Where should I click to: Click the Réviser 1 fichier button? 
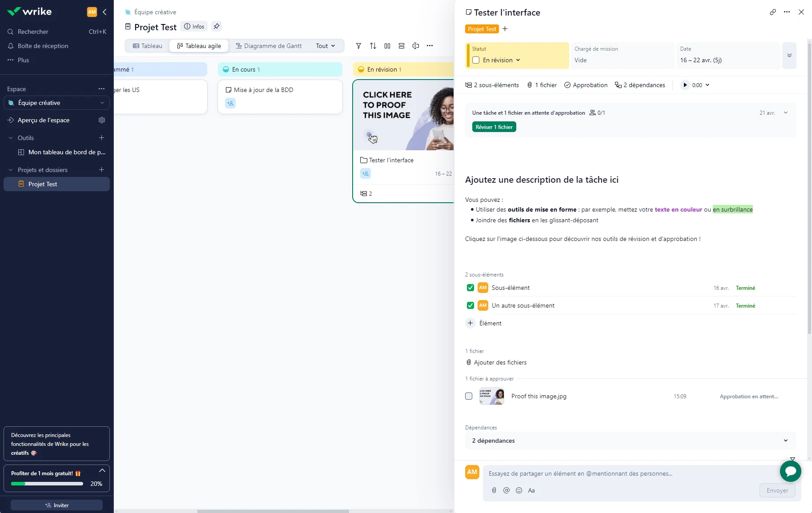[x=494, y=127]
